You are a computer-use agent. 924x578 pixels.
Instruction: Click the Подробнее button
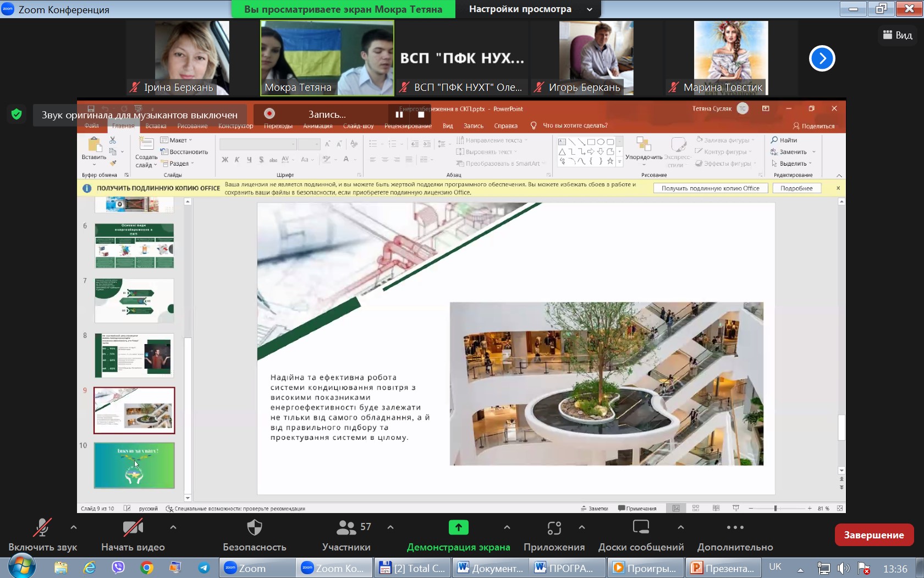coord(796,188)
